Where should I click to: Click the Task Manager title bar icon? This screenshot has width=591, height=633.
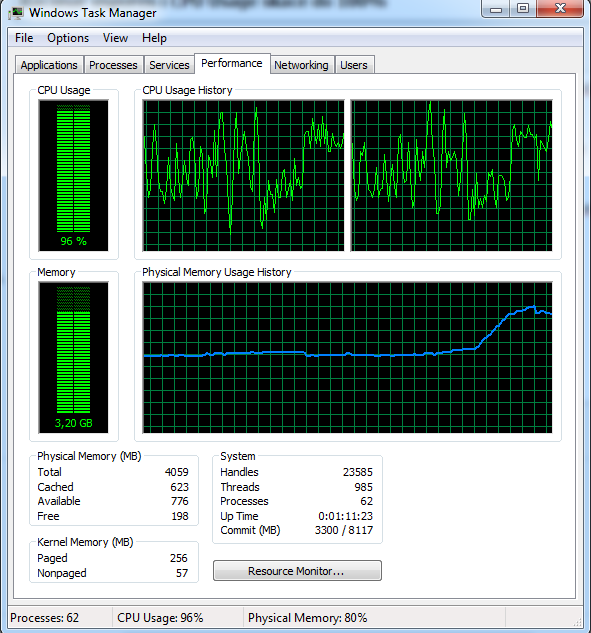[16, 13]
